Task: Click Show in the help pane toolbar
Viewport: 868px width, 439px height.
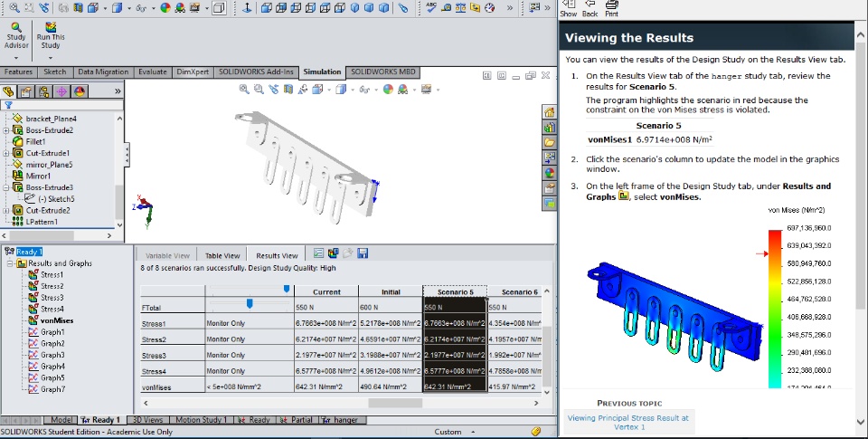Action: tap(569, 9)
